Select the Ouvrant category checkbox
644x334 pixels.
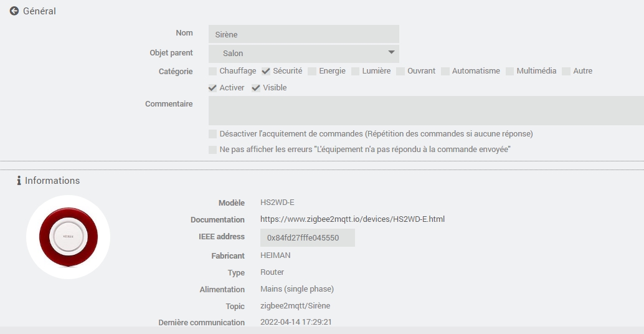click(400, 71)
